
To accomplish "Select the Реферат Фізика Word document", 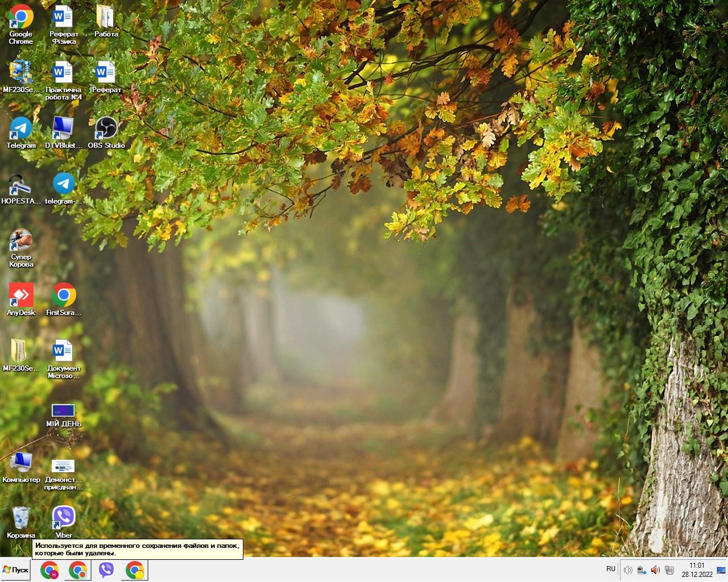I will (x=64, y=25).
